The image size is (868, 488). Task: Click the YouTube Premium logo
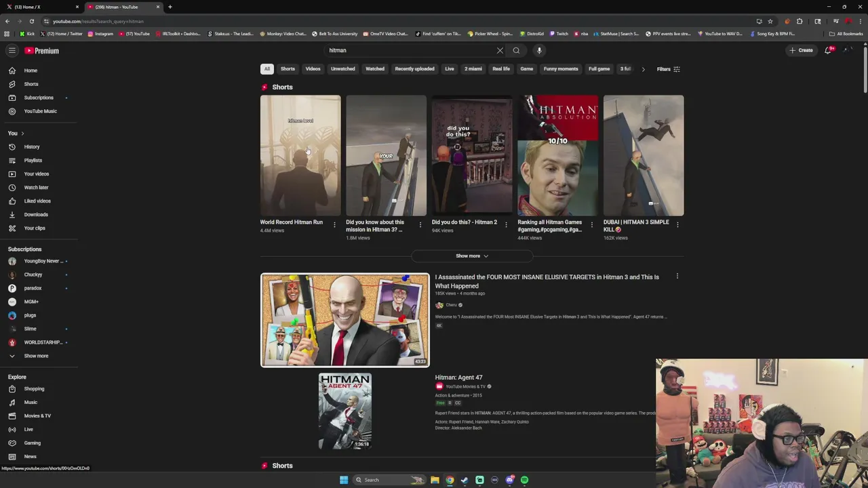[x=42, y=51]
